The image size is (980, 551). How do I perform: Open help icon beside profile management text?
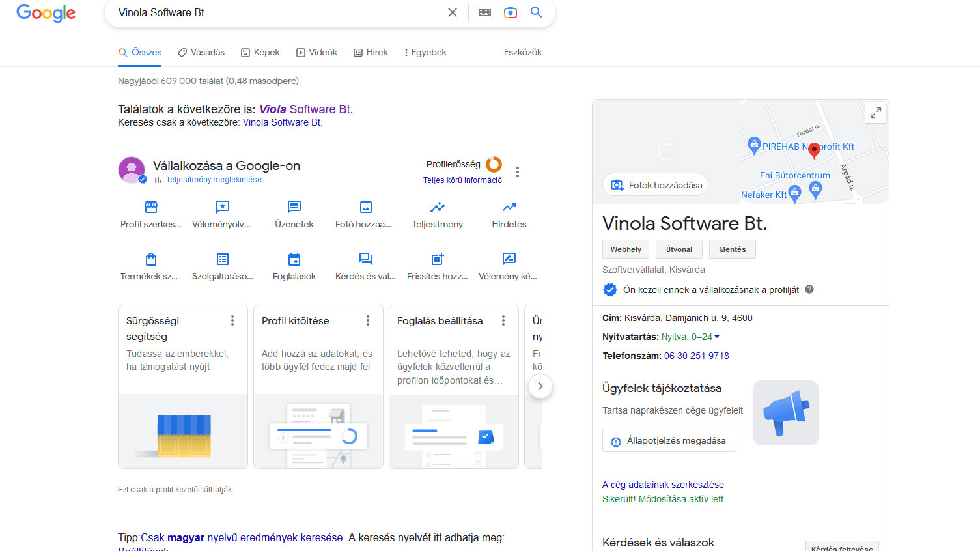pyautogui.click(x=809, y=289)
